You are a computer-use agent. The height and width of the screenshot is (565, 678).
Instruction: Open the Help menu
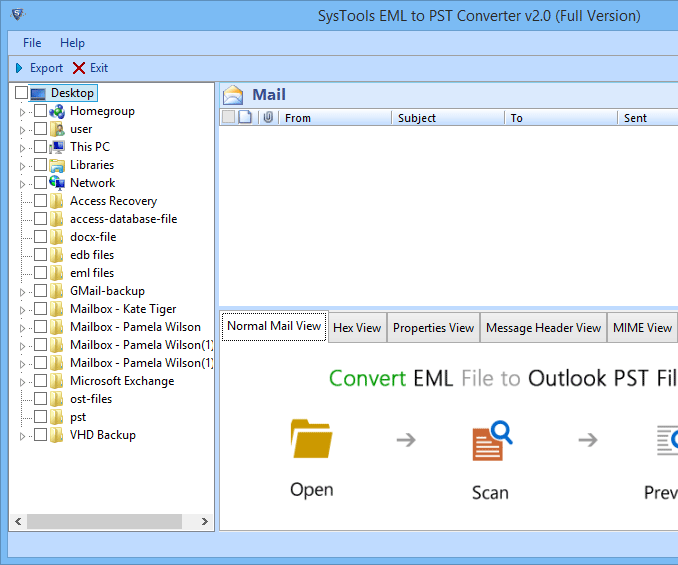point(72,43)
